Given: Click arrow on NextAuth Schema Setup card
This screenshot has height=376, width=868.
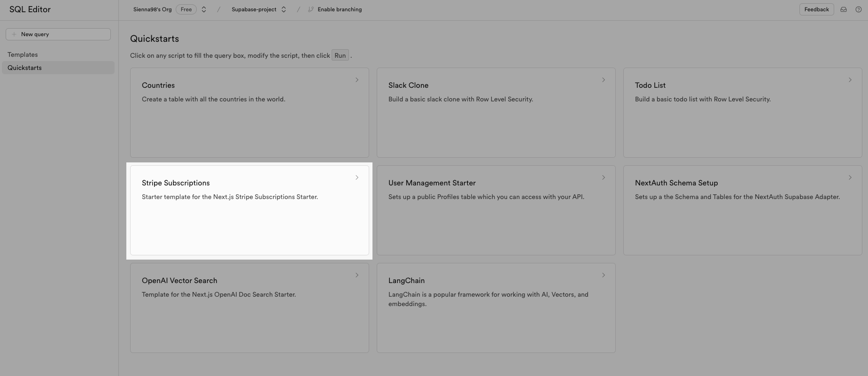Looking at the screenshot, I should pyautogui.click(x=850, y=177).
